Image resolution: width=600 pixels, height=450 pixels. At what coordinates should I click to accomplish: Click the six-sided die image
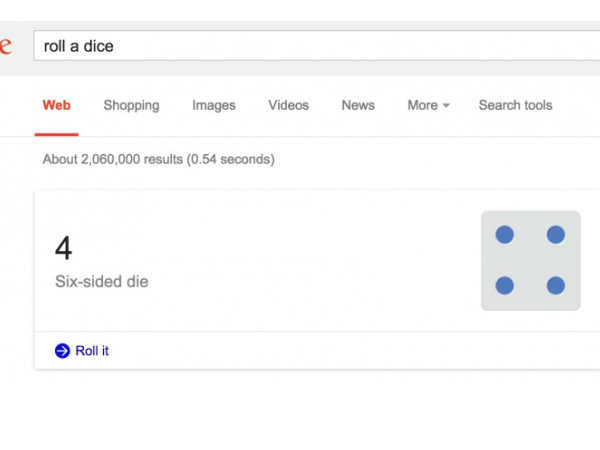click(530, 260)
